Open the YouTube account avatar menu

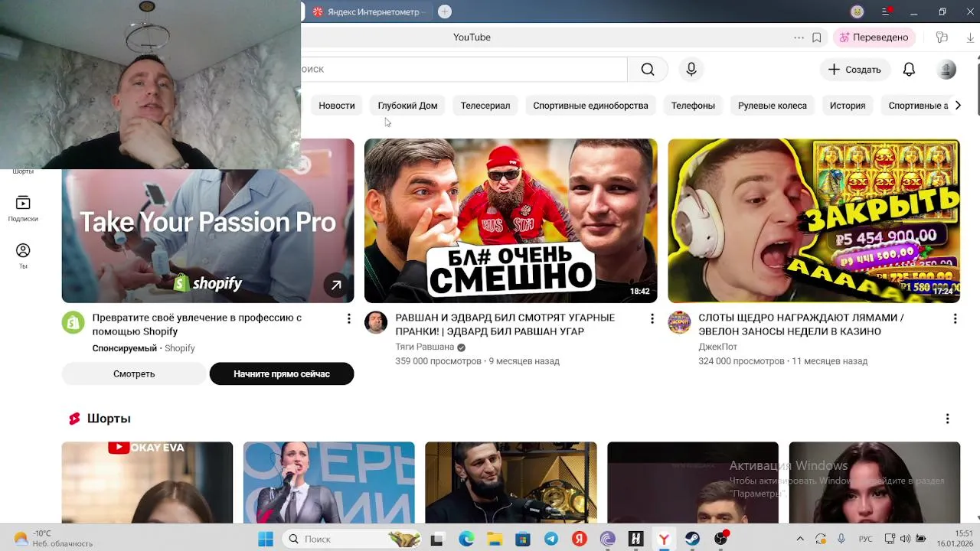(x=946, y=70)
